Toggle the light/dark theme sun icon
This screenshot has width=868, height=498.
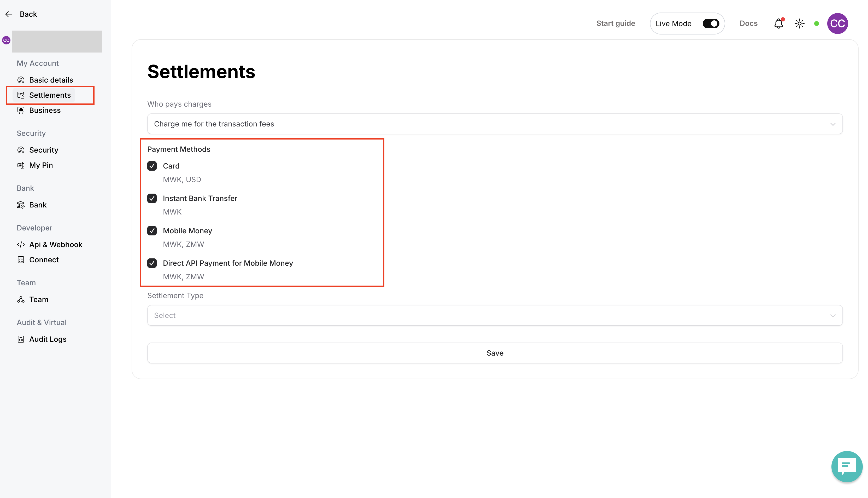pos(799,24)
